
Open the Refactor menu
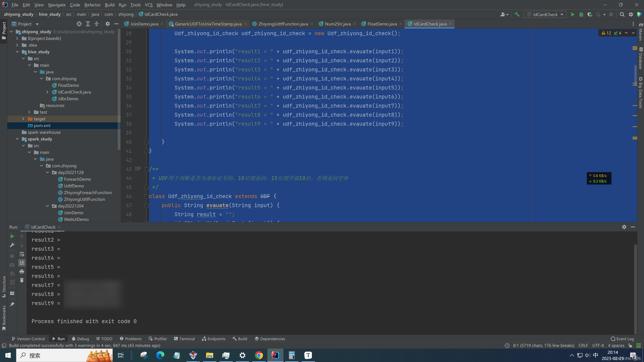[x=92, y=5]
